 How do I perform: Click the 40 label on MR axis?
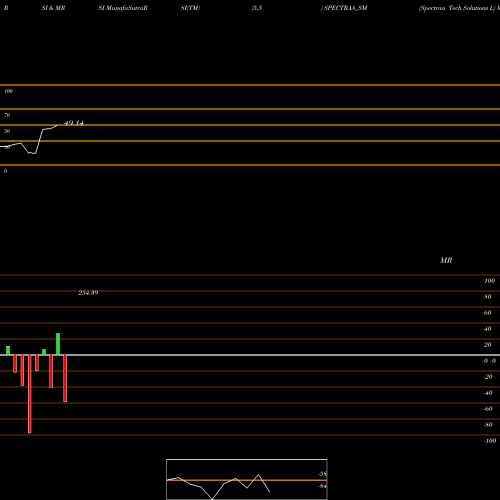click(x=488, y=329)
